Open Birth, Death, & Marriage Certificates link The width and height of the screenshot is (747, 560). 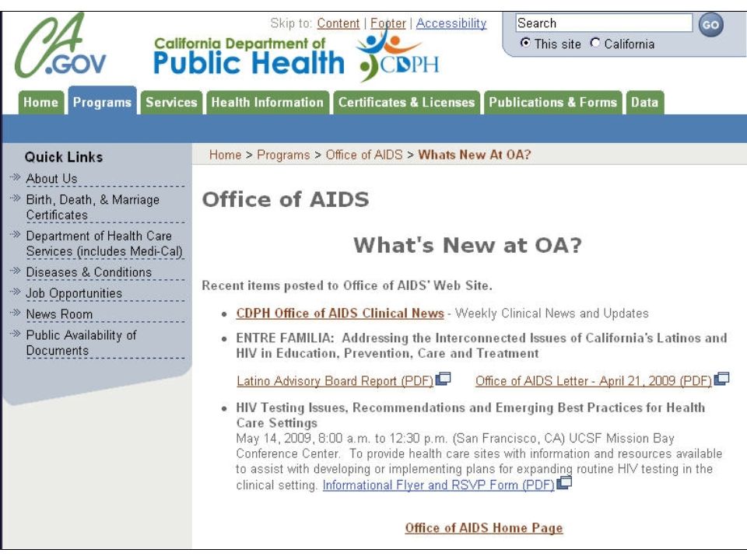93,207
